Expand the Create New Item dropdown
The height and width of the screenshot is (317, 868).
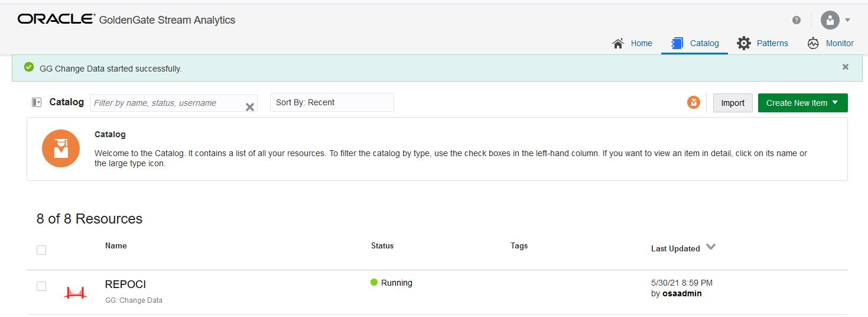pyautogui.click(x=802, y=103)
